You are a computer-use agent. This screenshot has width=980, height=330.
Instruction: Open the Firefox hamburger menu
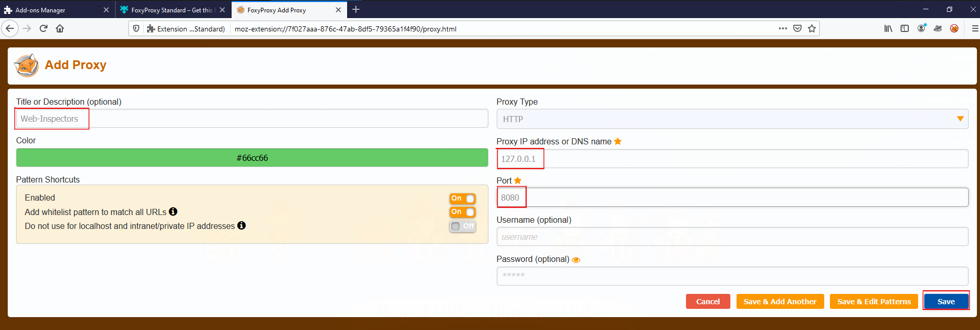tap(975, 28)
